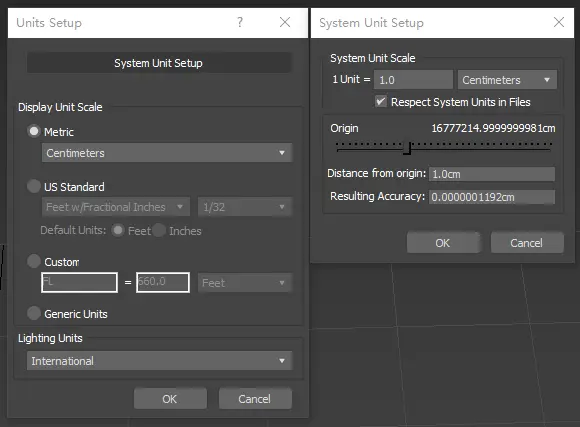Image resolution: width=580 pixels, height=427 pixels.
Task: Expand the Feet w/Fractional Inches dropdown
Action: click(116, 207)
